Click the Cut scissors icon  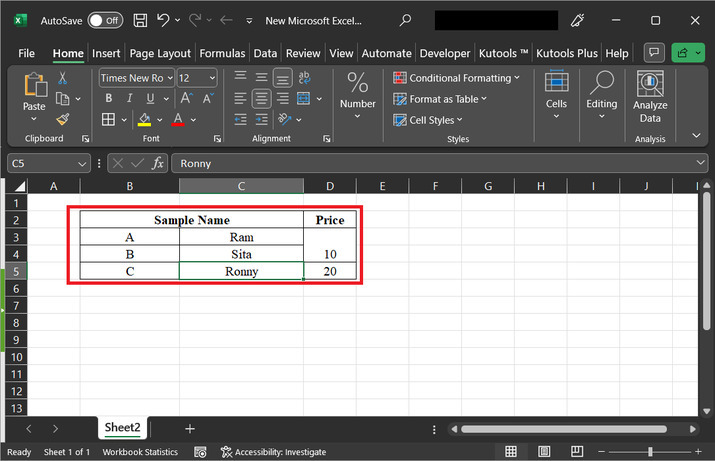coord(63,77)
